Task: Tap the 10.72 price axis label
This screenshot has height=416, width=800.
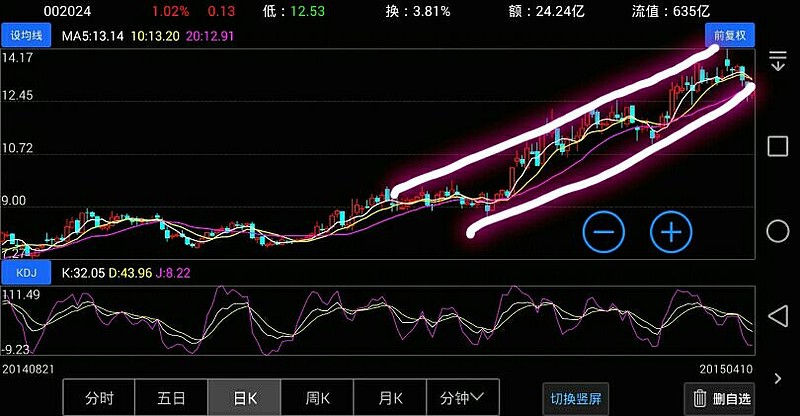Action: [x=17, y=148]
